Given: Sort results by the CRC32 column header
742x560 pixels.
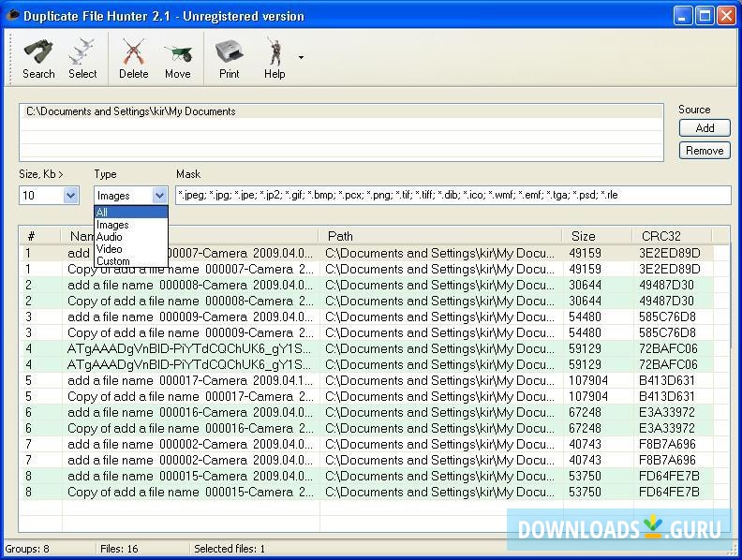Looking at the screenshot, I should tap(661, 236).
